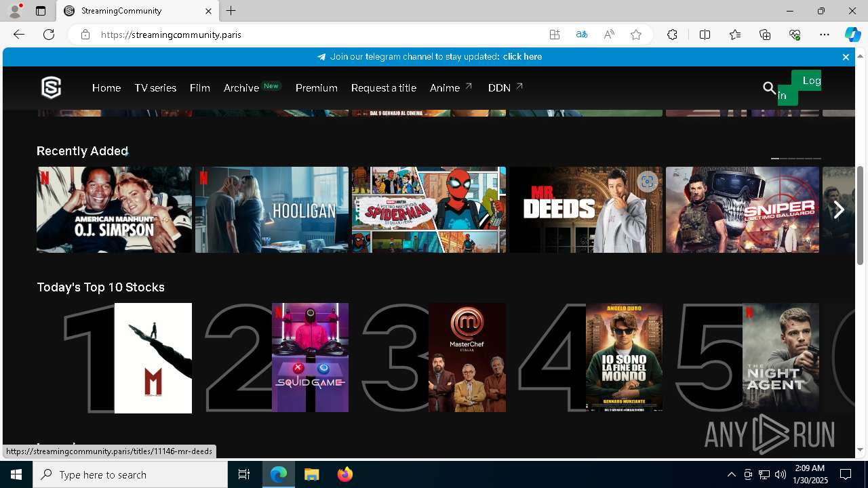868x488 pixels.
Task: Click the 'Recently Added' section heading
Action: 82,150
